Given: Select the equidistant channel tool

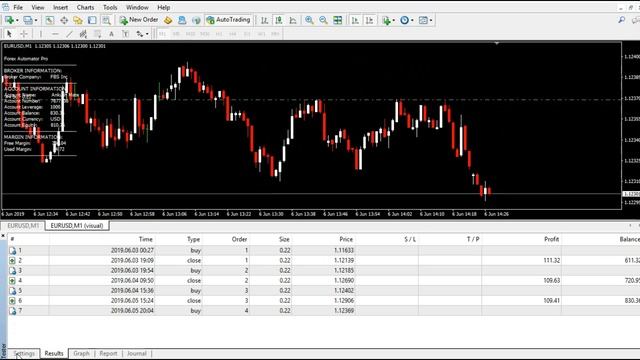Looking at the screenshot, I should pyautogui.click(x=83, y=34).
